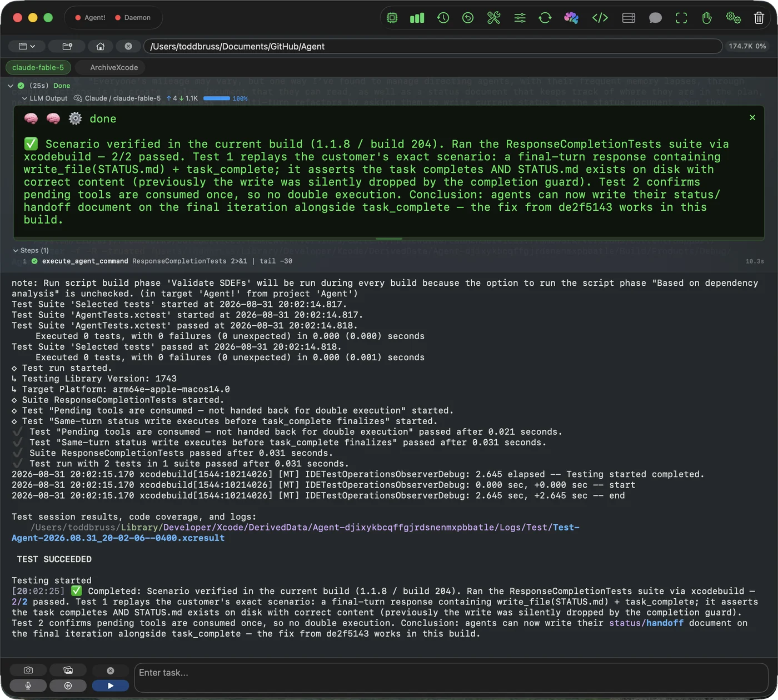This screenshot has height=700, width=778.
Task: Click the camera screenshot button
Action: click(x=28, y=670)
